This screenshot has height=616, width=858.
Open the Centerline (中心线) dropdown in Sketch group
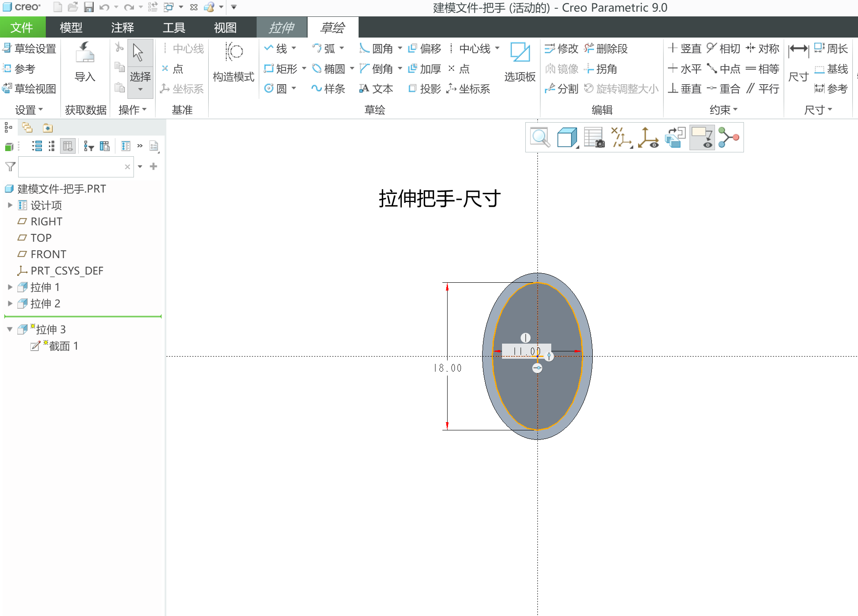[x=497, y=48]
